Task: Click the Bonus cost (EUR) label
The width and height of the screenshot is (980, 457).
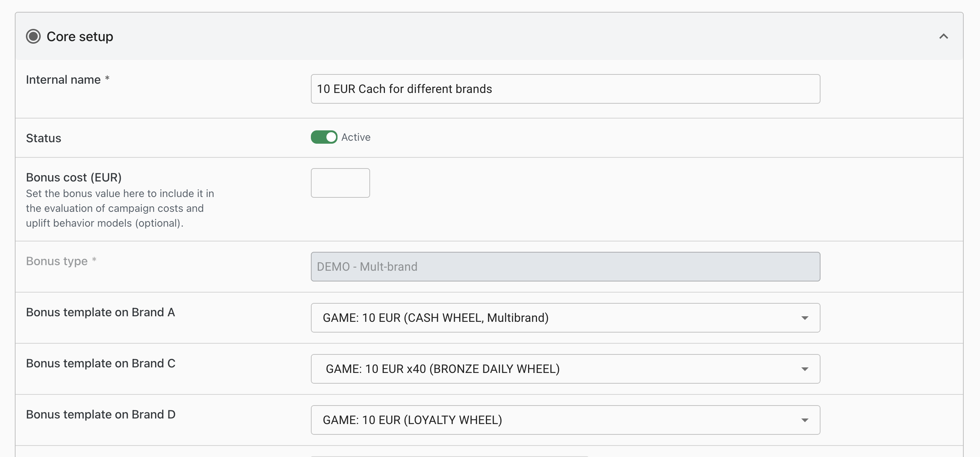Action: pyautogui.click(x=74, y=177)
